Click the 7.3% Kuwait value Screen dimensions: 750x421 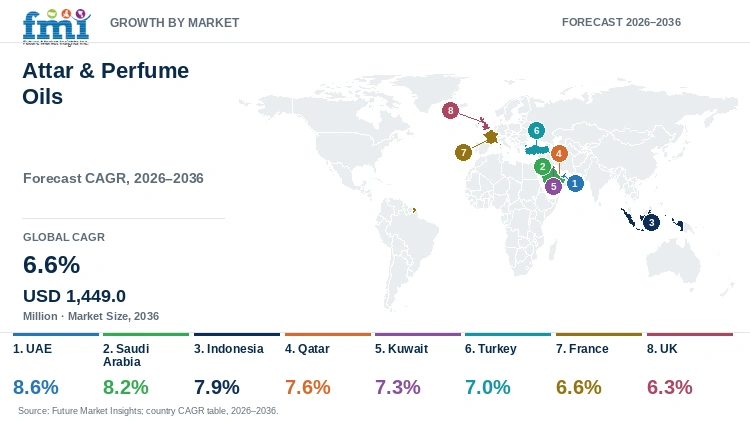click(397, 387)
